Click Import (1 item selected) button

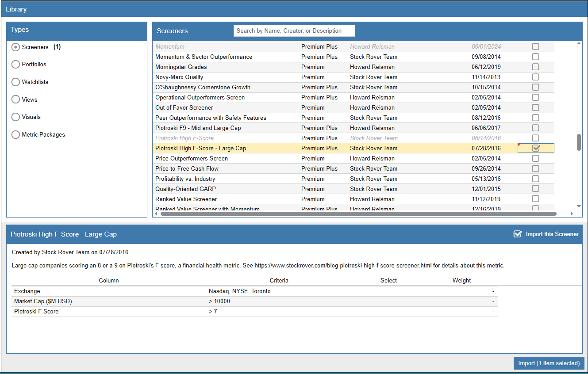click(549, 363)
